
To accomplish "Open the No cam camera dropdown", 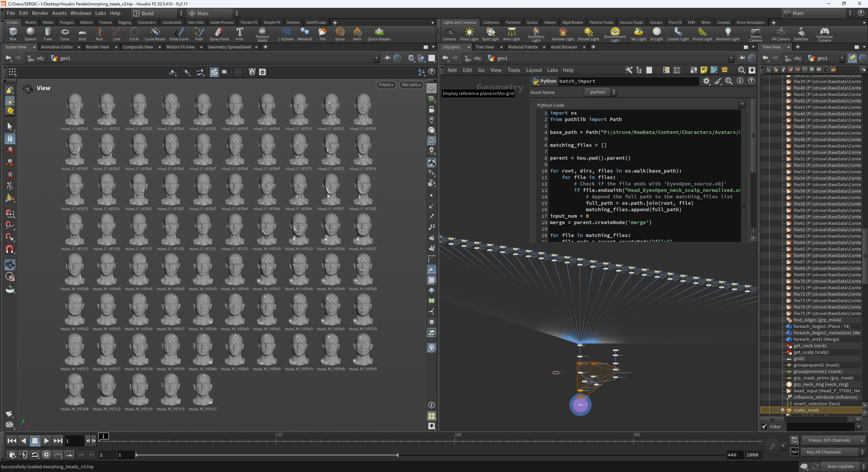I will click(411, 85).
